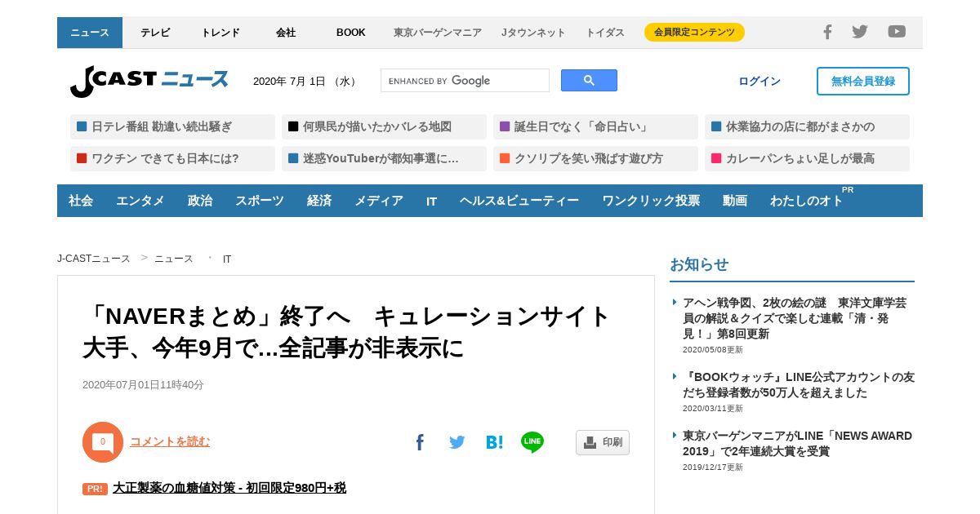Open わたしのオト PR nav item
Viewport: 980px width, 514px height.
click(x=807, y=201)
